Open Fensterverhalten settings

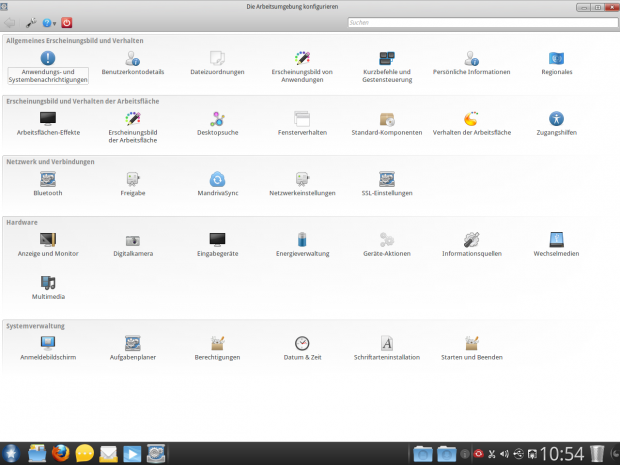[x=302, y=123]
